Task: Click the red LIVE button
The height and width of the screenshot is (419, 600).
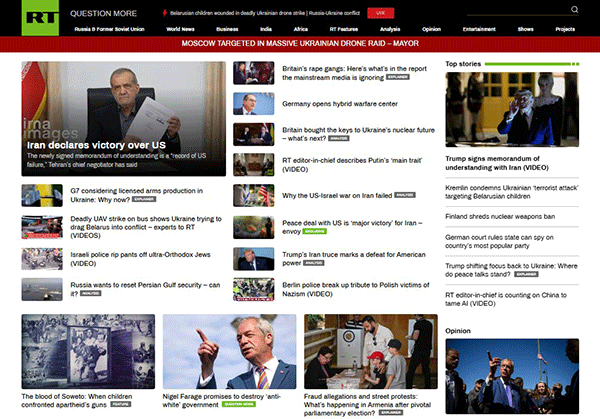Action: pyautogui.click(x=380, y=13)
